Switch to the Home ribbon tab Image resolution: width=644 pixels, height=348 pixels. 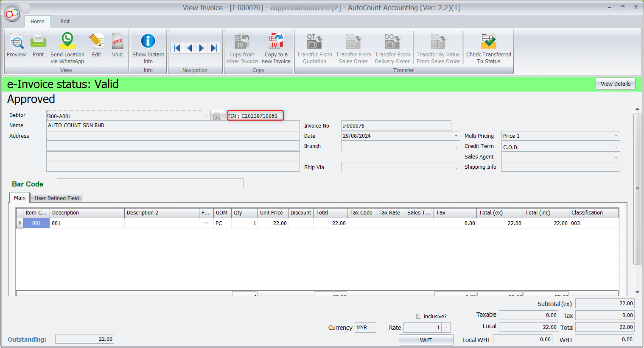(37, 22)
